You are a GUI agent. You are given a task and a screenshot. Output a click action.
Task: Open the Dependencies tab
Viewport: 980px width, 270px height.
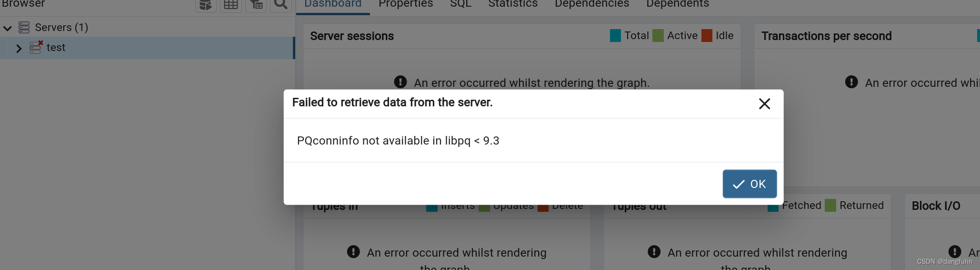coord(592,4)
